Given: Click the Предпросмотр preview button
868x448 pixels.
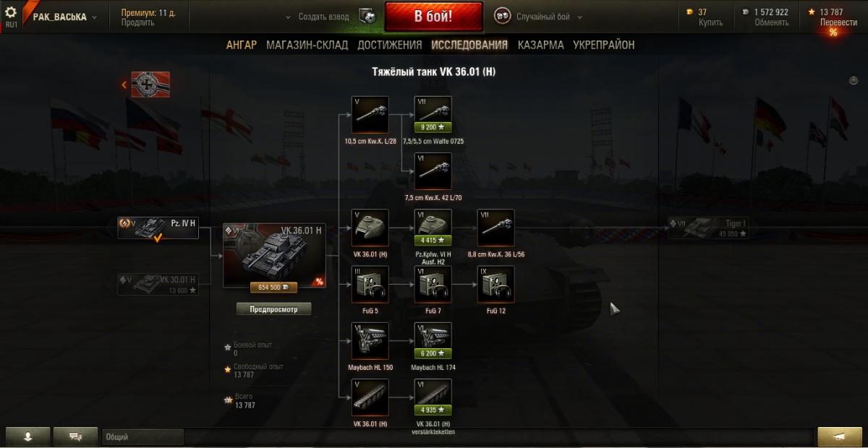Looking at the screenshot, I should (x=274, y=309).
